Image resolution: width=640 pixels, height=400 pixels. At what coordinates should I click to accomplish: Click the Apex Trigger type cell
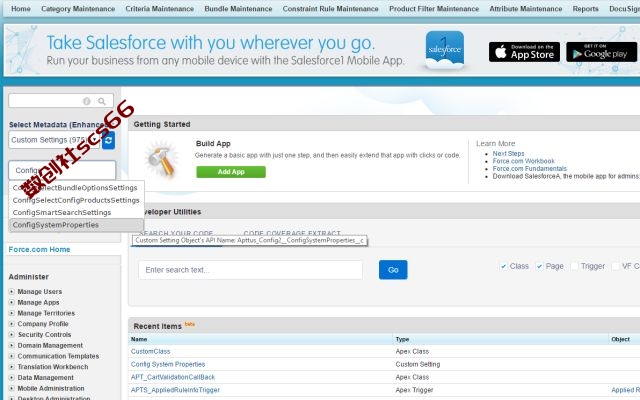414,390
